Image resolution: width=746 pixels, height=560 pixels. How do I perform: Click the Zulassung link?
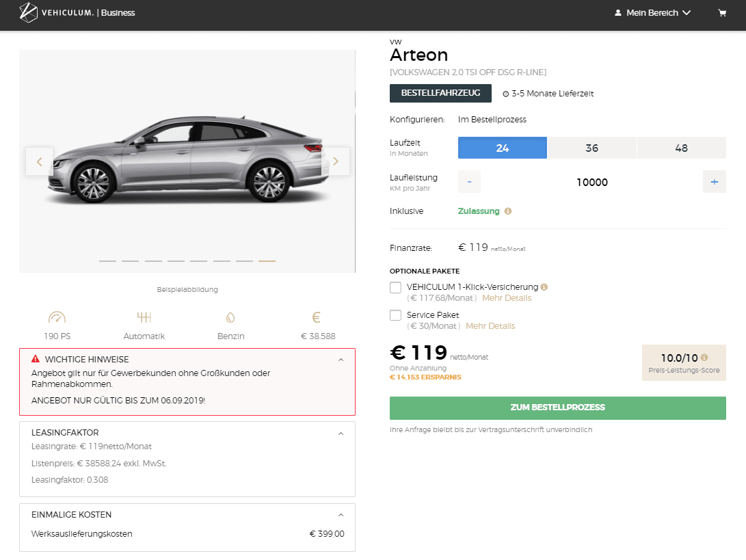pyautogui.click(x=479, y=211)
